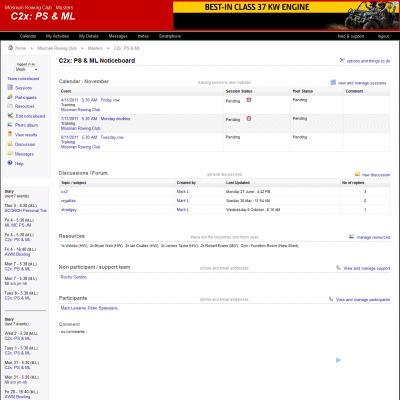This screenshot has height=400, width=400.
Task: Open the regattas discussion topic
Action: point(68,201)
